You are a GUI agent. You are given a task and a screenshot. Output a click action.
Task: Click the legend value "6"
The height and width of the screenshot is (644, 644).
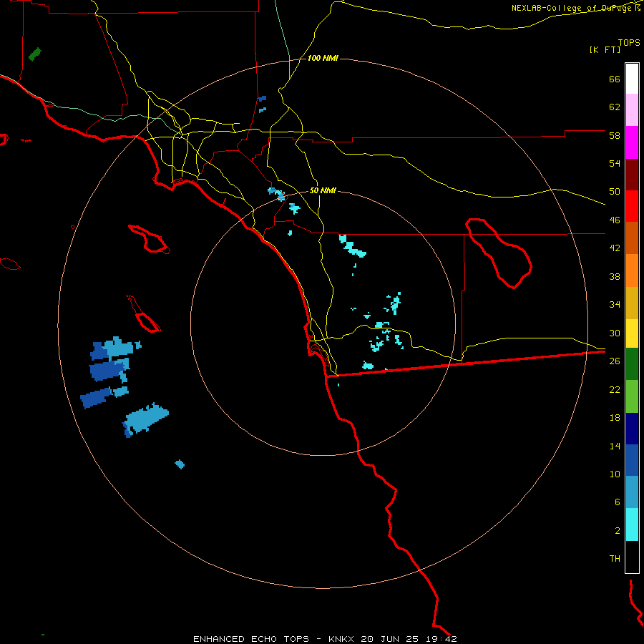point(618,503)
